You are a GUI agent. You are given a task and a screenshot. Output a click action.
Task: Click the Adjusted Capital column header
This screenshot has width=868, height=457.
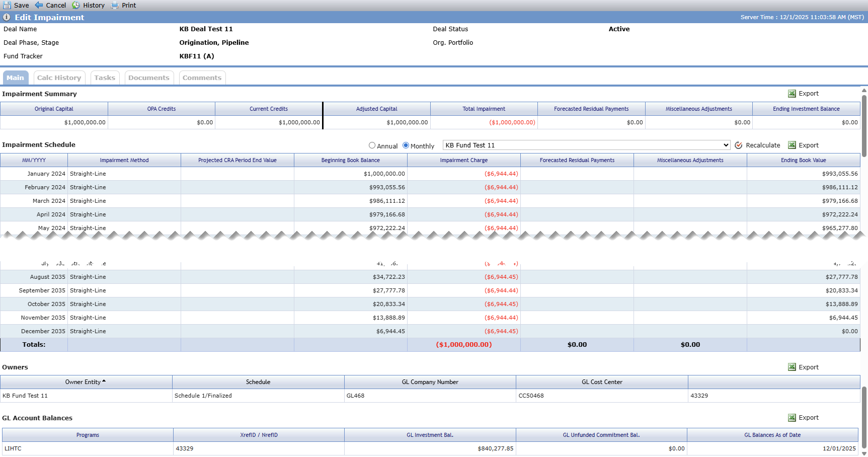point(377,109)
